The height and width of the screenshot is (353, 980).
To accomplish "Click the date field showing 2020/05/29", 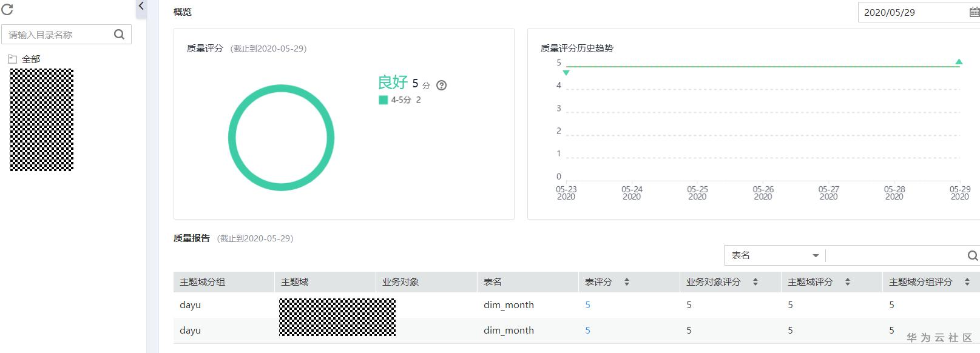I will point(910,12).
